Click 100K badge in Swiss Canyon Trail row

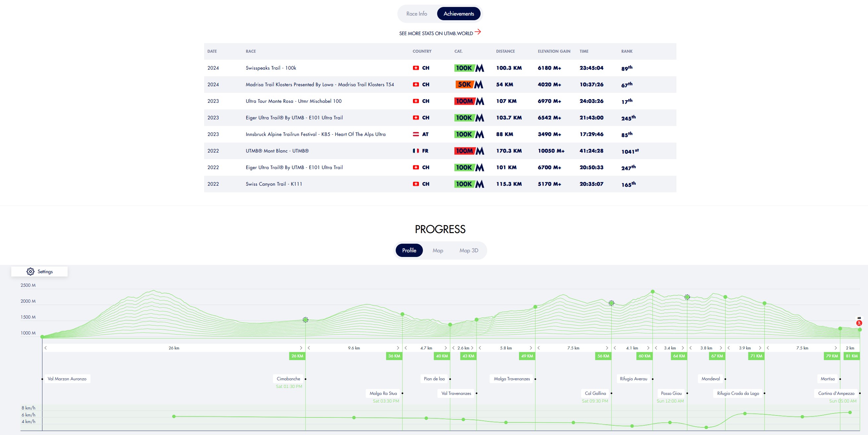tap(469, 184)
